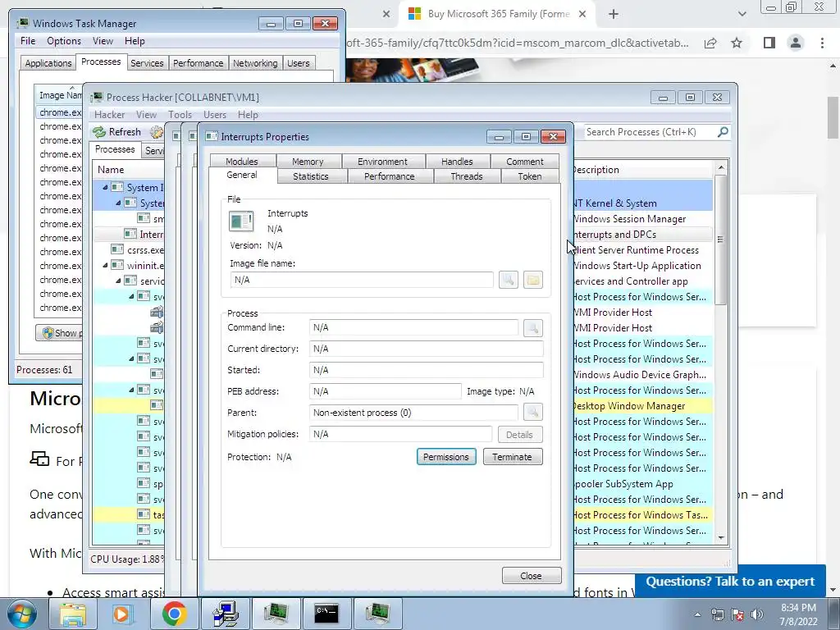Open Chrome three-dot menu
Image resolution: width=840 pixels, height=630 pixels.
click(x=822, y=43)
